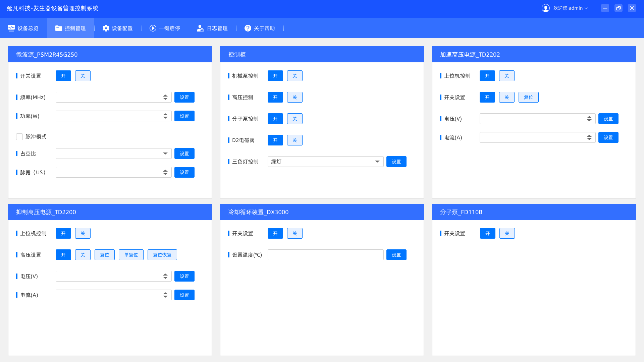Image resolution: width=644 pixels, height=362 pixels.
Task: Enable the 脉冲模式 checkbox
Action: [19, 137]
